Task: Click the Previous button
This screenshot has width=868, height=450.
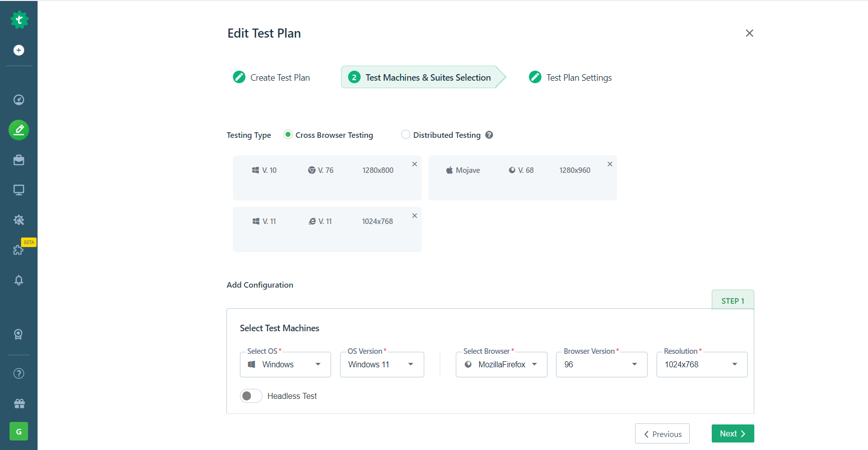Action: point(662,434)
